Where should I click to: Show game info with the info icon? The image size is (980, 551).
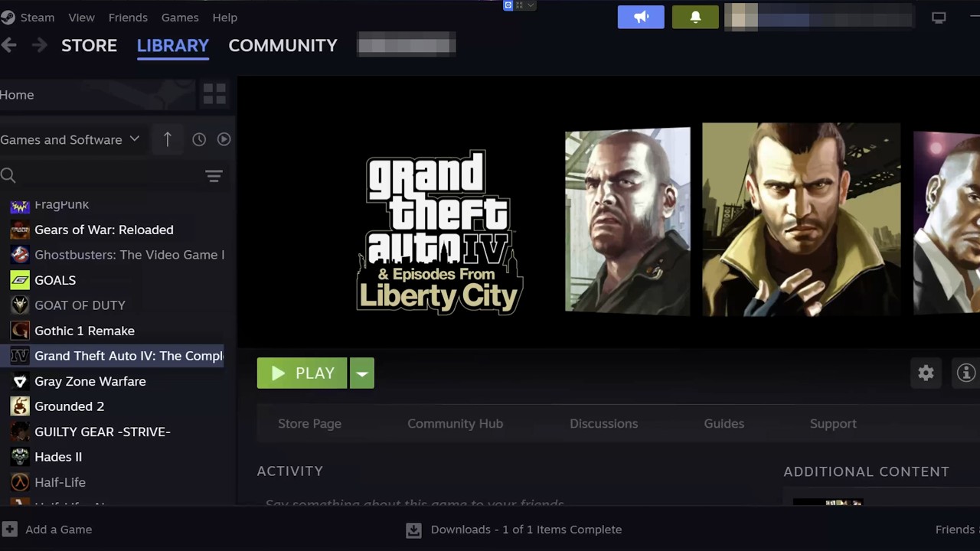click(966, 373)
